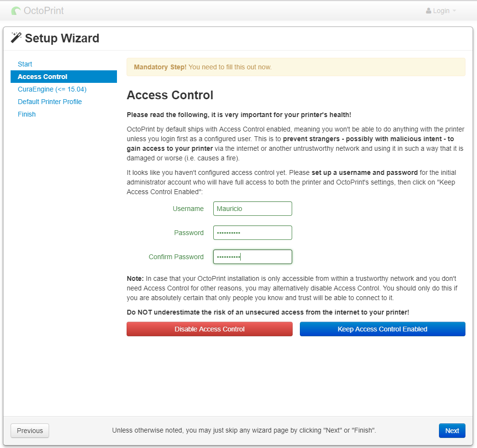
Task: Advance with the blue Next button
Action: tap(451, 431)
